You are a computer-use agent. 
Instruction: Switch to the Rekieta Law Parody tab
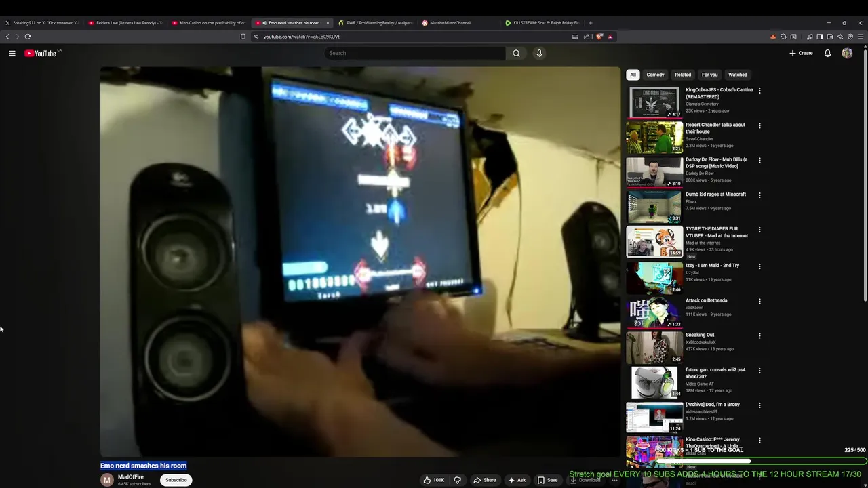125,23
